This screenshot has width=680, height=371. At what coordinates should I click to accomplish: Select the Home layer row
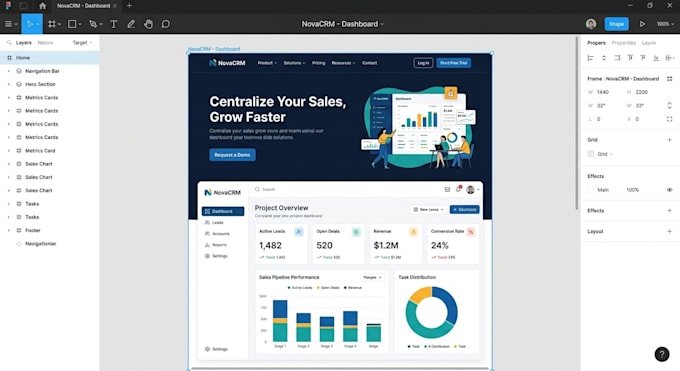coord(50,58)
